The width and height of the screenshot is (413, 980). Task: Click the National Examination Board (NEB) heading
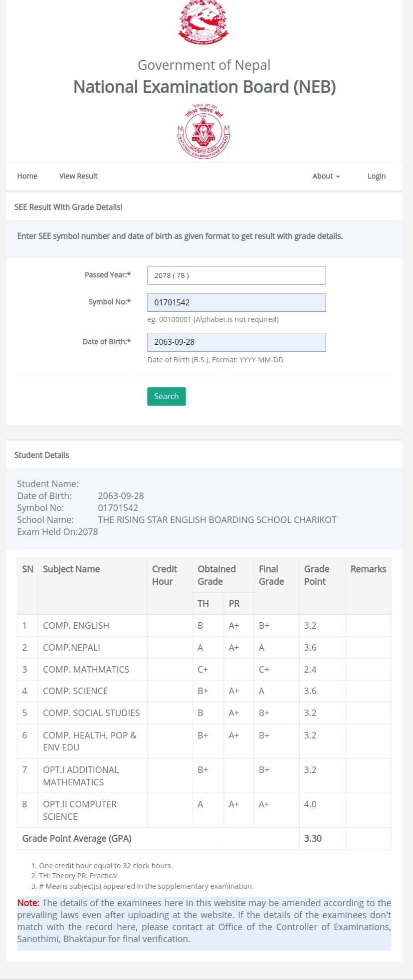click(205, 87)
